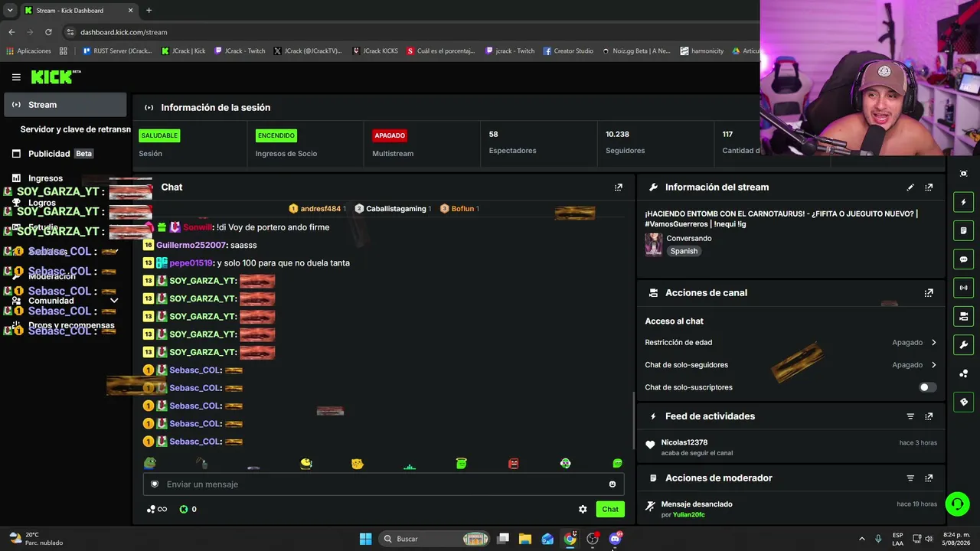This screenshot has width=980, height=551.
Task: Open the Stream sidebar item
Action: 65,105
